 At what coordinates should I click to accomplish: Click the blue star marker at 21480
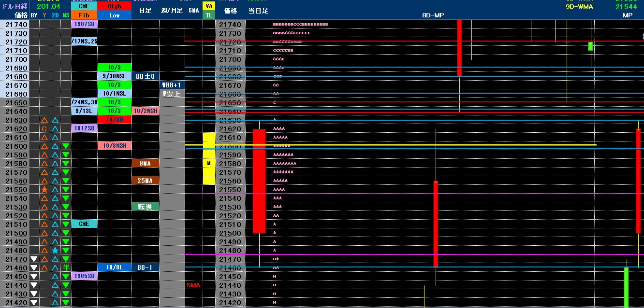[x=55, y=251]
